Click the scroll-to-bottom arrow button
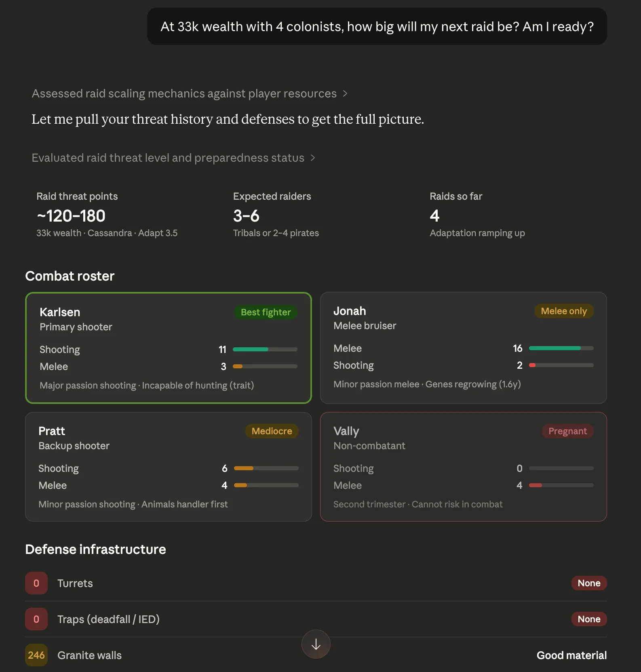 point(316,644)
